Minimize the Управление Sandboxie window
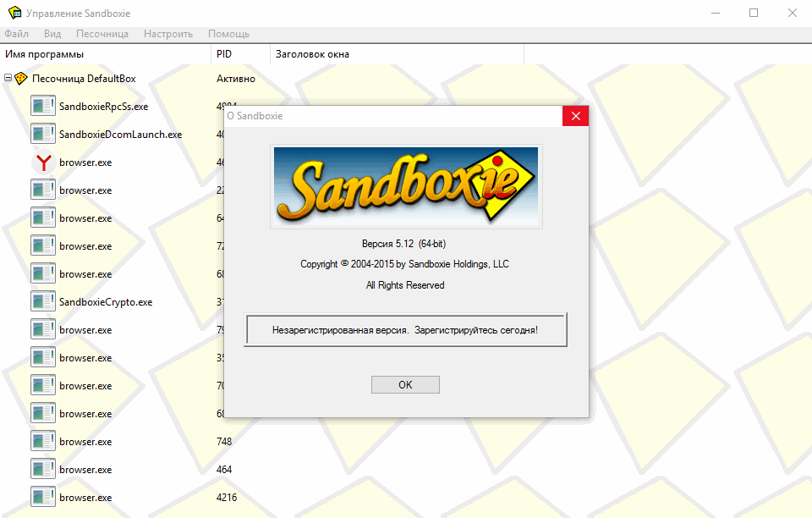 pos(716,13)
